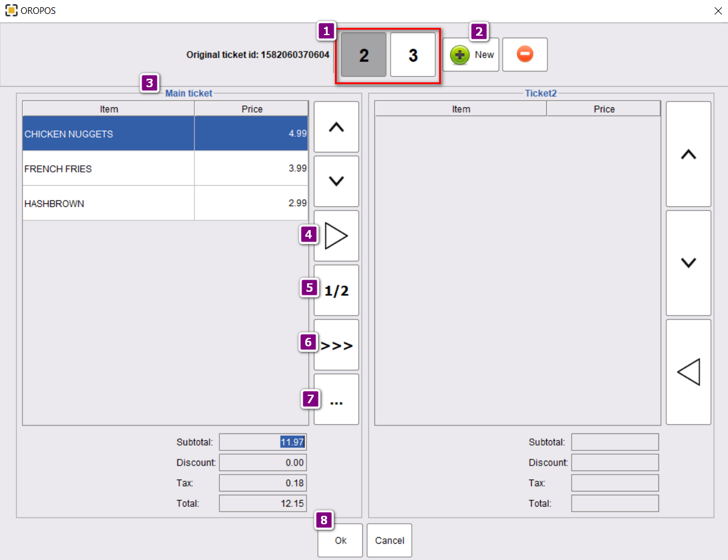Click the Ticket2 Discount field
Image resolution: width=728 pixels, height=560 pixels.
615,463
